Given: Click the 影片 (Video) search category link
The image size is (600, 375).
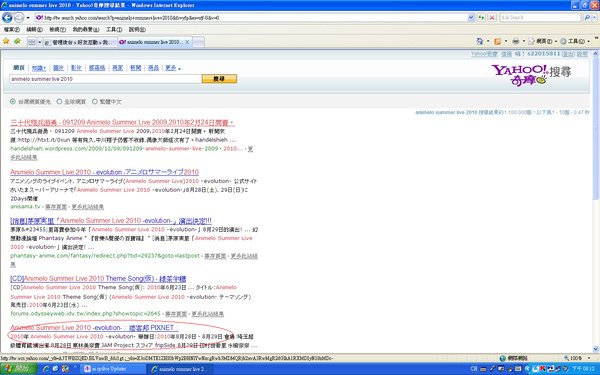Looking at the screenshot, I should point(76,68).
